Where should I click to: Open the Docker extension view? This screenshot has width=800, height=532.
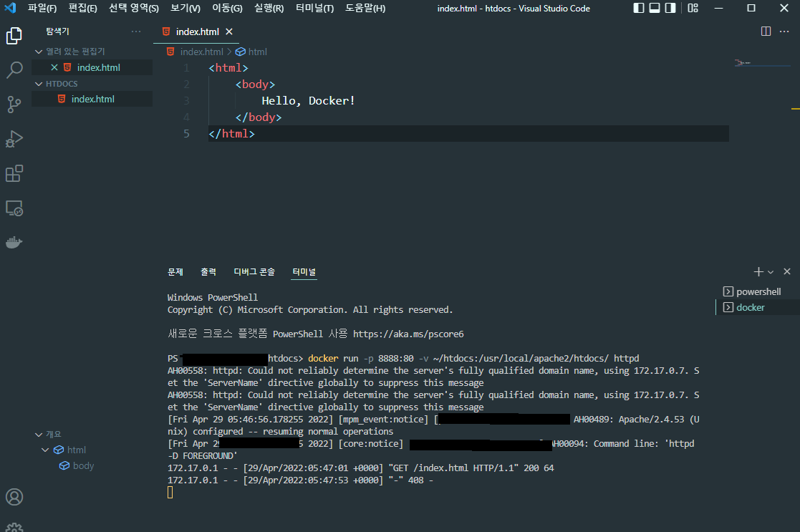pos(14,242)
